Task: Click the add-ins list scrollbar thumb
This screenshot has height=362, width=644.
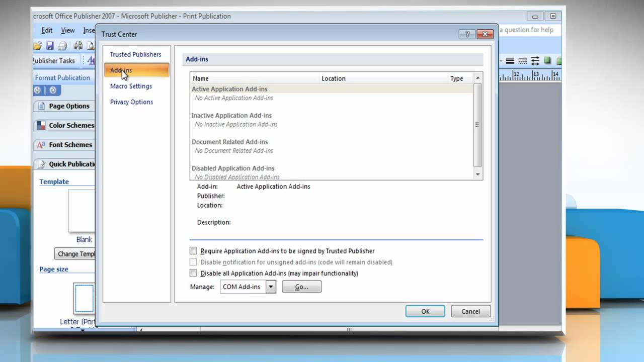Action: [x=478, y=125]
